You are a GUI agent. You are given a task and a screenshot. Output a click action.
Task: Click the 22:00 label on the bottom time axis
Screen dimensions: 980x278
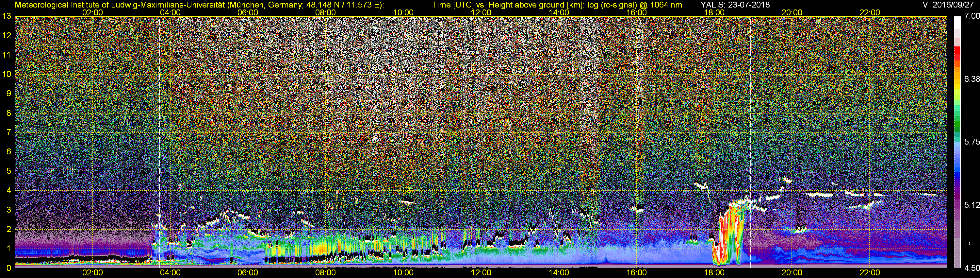(x=870, y=273)
